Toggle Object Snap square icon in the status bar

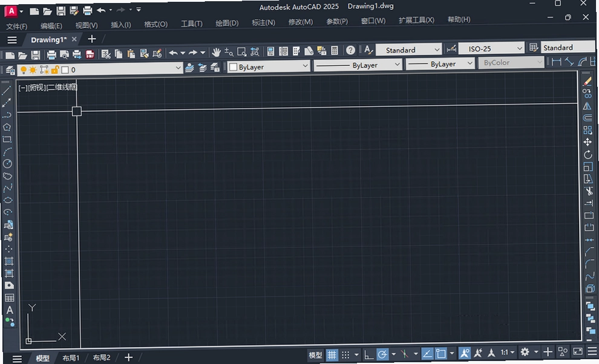click(441, 353)
